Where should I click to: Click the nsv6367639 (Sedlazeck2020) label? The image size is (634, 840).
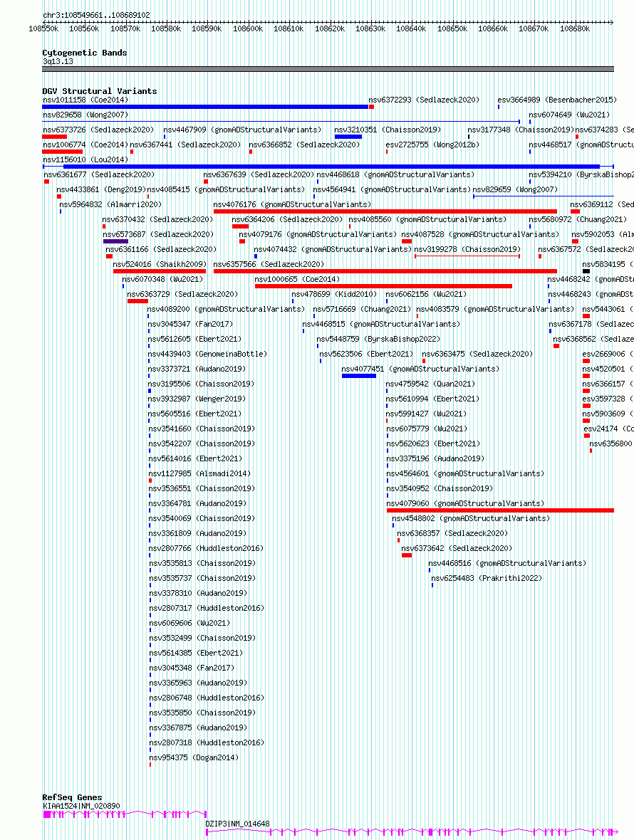(259, 175)
